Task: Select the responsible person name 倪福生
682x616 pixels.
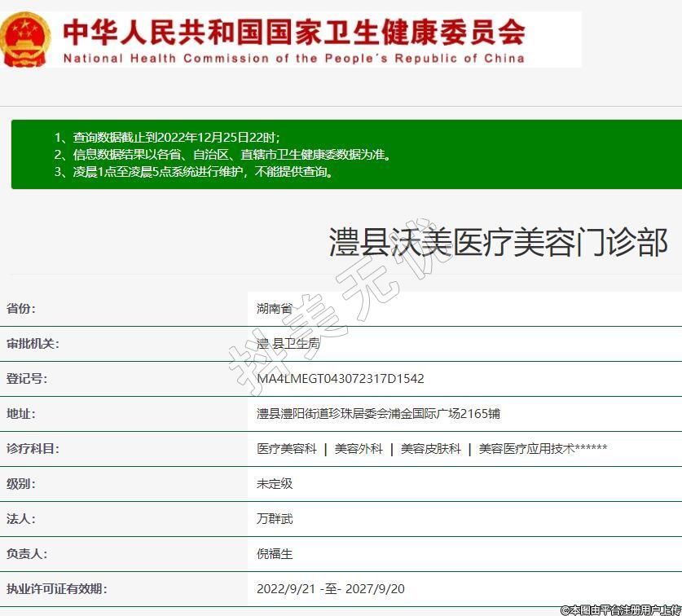Action: pos(275,554)
